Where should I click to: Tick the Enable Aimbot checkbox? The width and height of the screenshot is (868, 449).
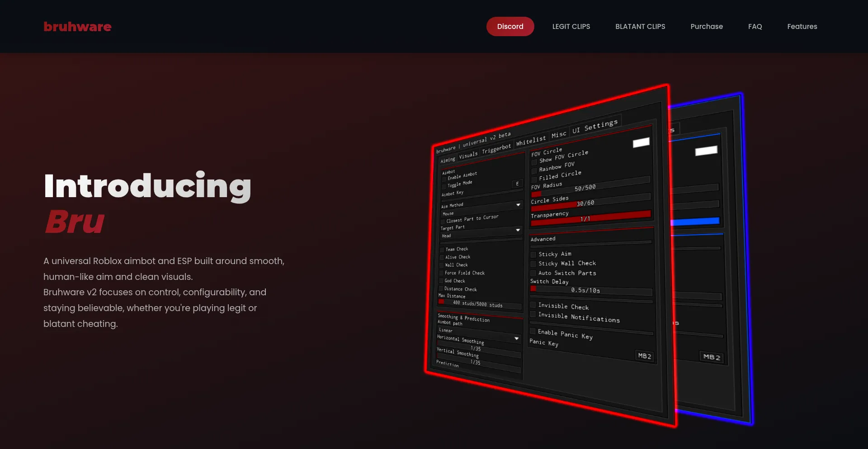(444, 179)
